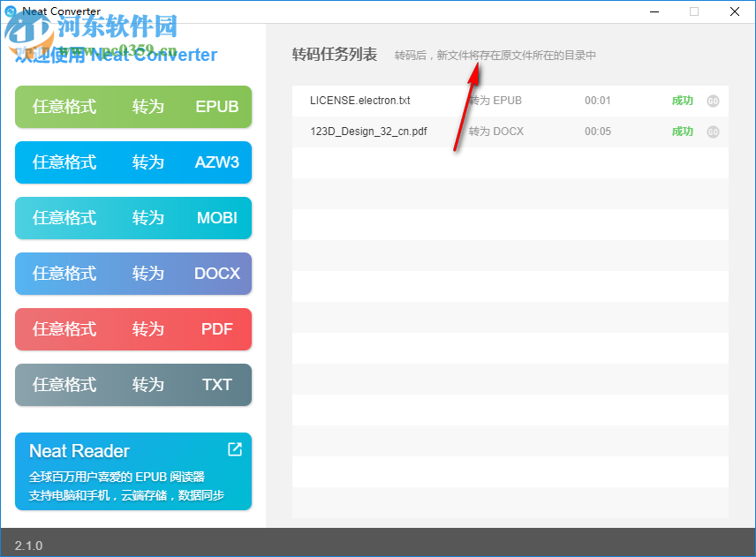Click the GO icon next to 123D_Design_32_cn.pdf
This screenshot has width=756, height=557.
pyautogui.click(x=712, y=132)
